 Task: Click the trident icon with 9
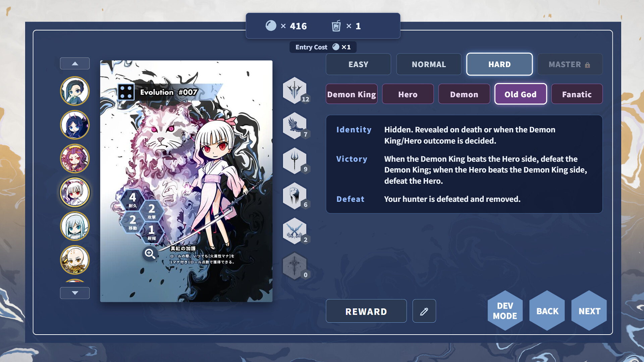pyautogui.click(x=294, y=161)
